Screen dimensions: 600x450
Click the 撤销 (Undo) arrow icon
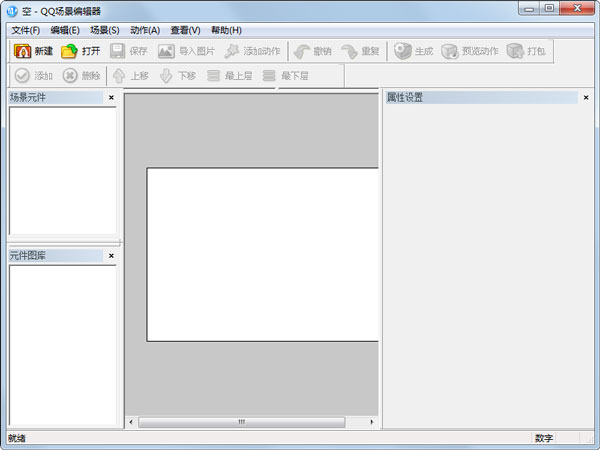point(301,51)
